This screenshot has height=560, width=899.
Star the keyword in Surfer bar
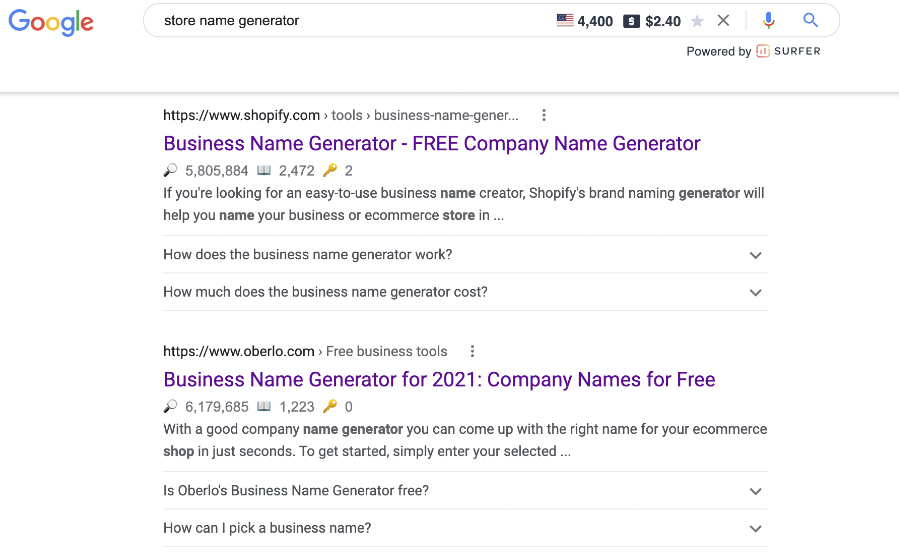(x=697, y=21)
